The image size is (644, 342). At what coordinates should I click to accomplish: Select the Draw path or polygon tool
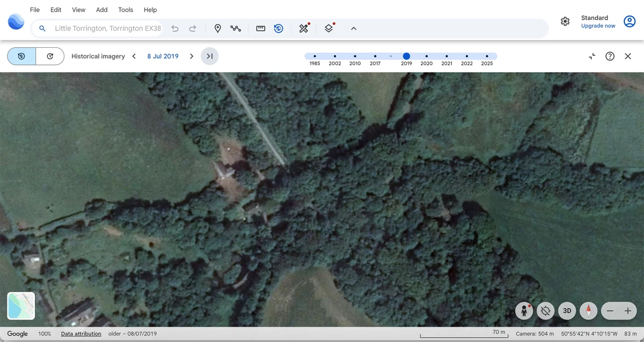tap(236, 28)
